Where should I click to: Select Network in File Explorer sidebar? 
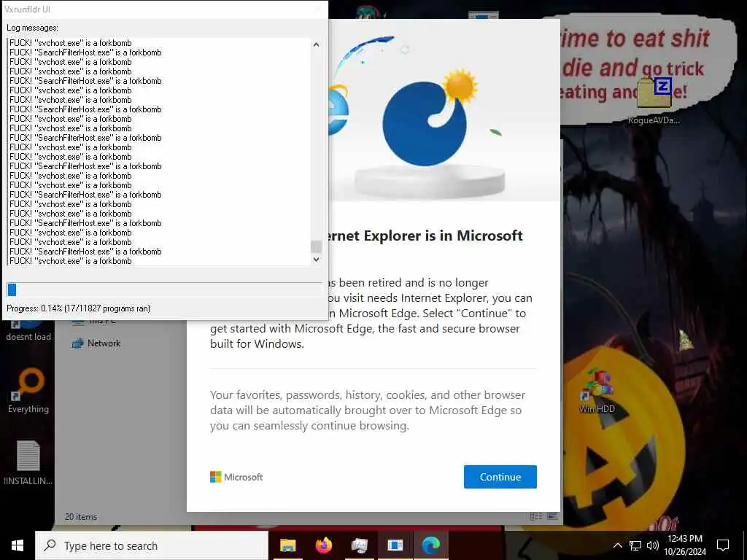(96, 343)
